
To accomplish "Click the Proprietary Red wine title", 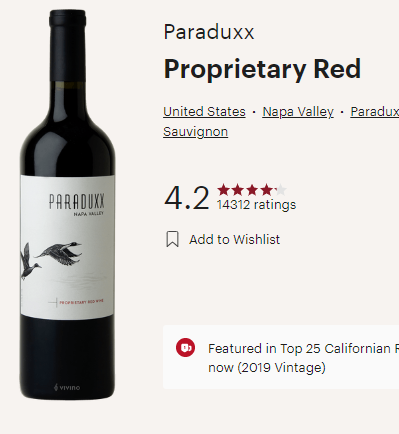I will pos(262,69).
